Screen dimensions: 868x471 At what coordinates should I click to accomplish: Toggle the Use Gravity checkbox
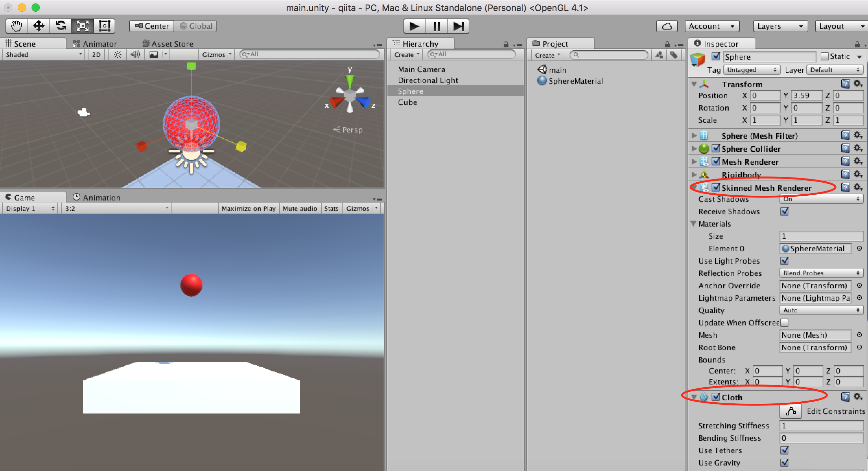(x=785, y=462)
